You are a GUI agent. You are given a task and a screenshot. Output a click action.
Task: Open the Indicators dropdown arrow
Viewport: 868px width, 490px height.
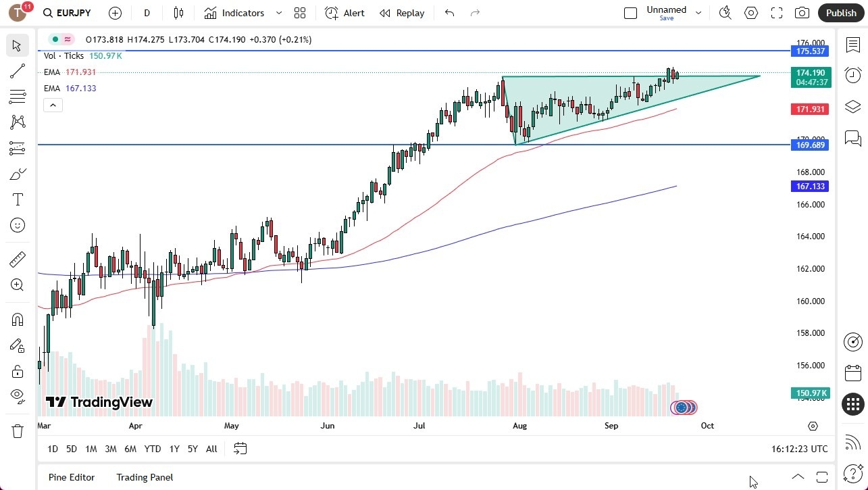tap(278, 12)
